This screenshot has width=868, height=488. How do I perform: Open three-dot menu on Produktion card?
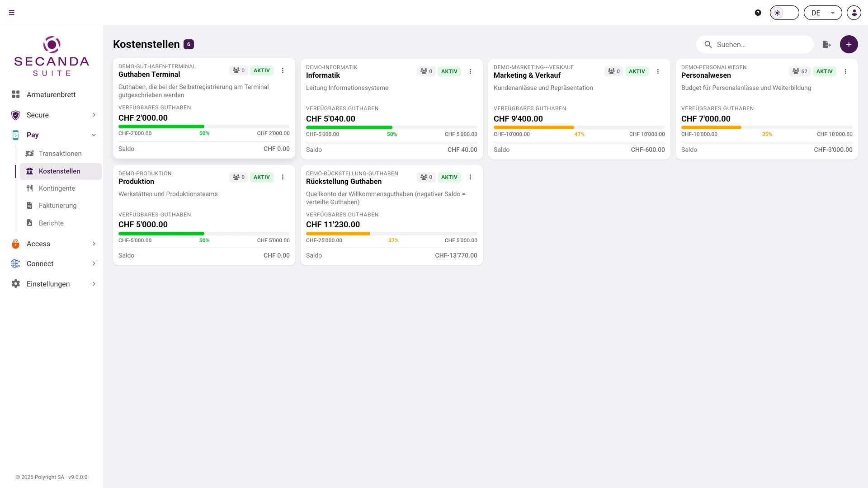coord(283,177)
